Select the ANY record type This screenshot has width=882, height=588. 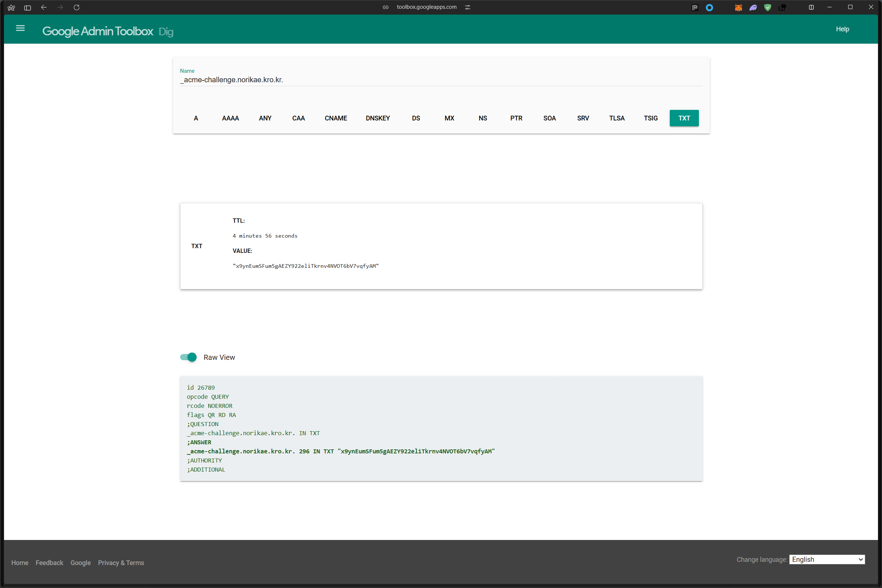click(265, 118)
